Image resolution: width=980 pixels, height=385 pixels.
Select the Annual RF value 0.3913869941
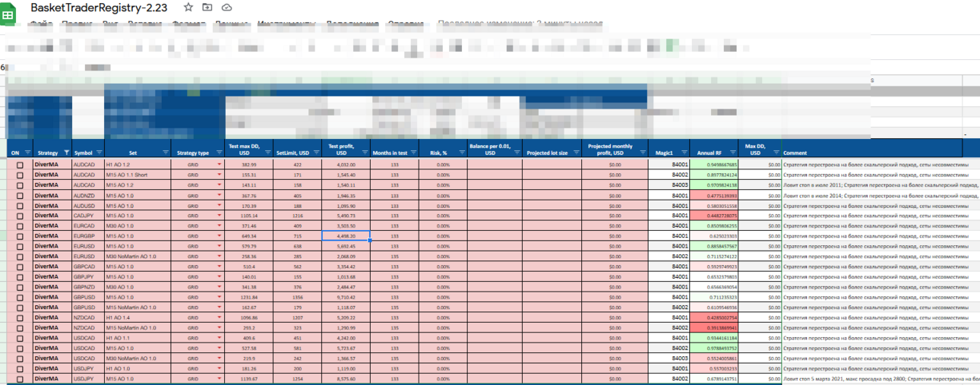[x=714, y=327]
